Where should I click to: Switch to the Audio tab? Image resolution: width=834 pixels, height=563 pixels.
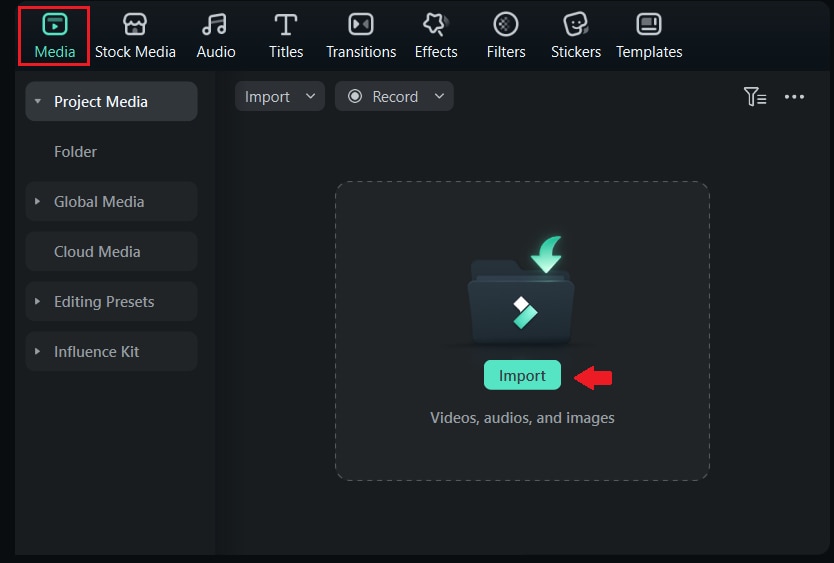click(215, 36)
